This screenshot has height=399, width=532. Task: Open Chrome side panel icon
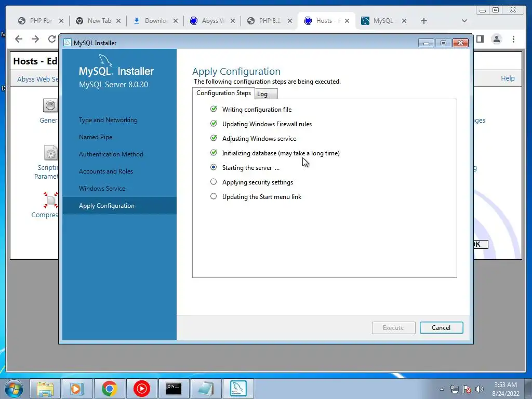pos(480,39)
